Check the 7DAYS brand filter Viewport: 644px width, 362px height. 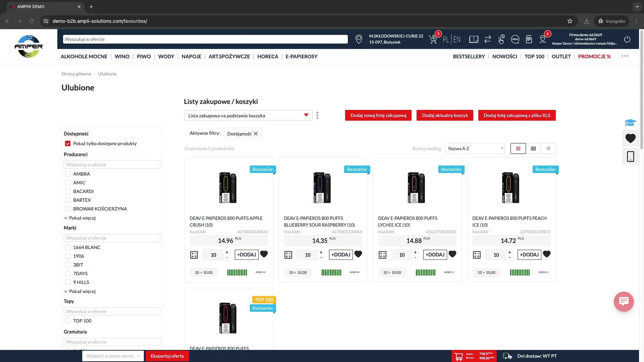tap(68, 274)
